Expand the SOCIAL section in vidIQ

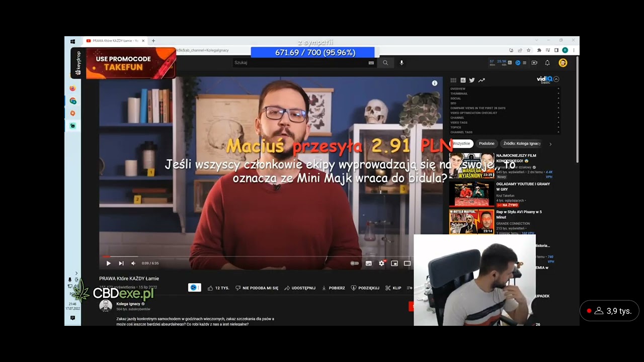point(505,99)
